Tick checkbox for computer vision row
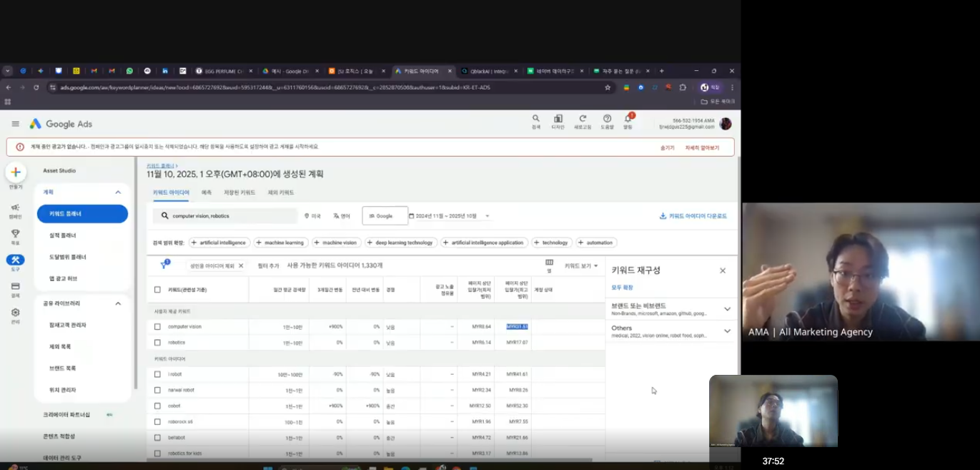 click(157, 326)
